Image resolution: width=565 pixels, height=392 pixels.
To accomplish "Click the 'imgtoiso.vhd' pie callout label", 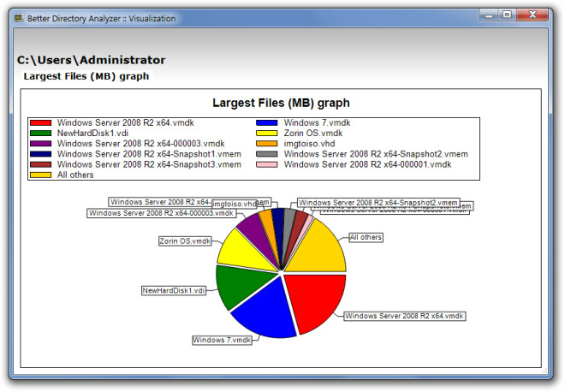I will tap(235, 204).
